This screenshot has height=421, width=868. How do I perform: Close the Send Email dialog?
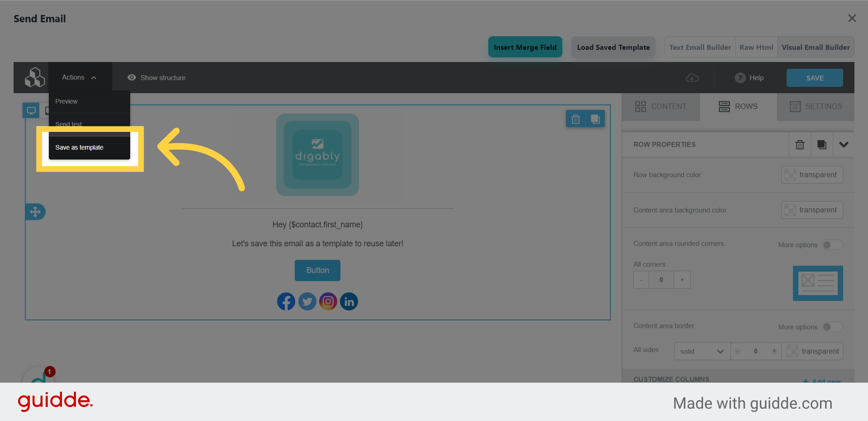pos(852,18)
